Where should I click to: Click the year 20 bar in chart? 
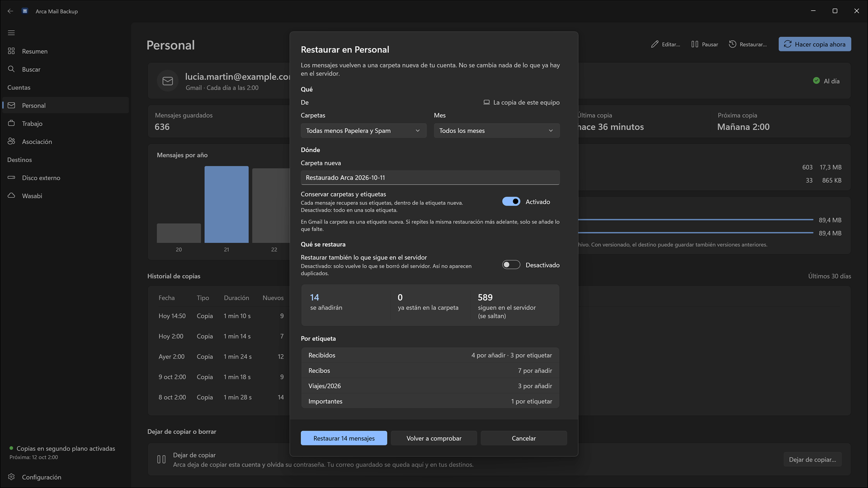(x=179, y=233)
